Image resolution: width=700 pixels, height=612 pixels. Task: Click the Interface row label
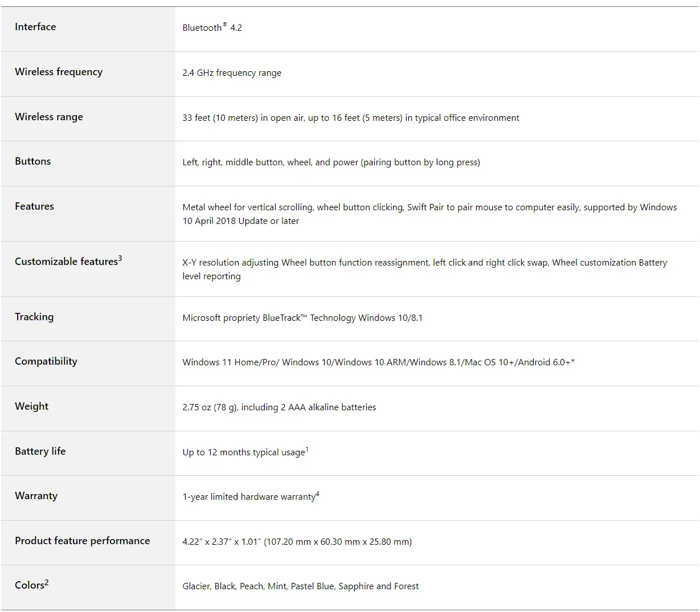tap(35, 27)
